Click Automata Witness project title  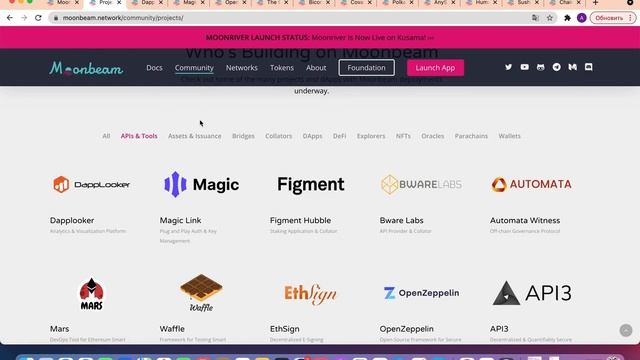(525, 220)
